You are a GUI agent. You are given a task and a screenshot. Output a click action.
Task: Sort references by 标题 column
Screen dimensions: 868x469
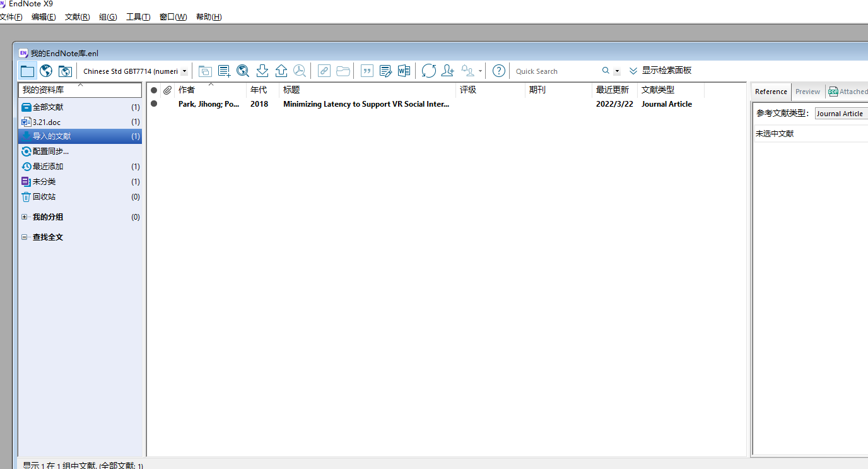pyautogui.click(x=367, y=90)
